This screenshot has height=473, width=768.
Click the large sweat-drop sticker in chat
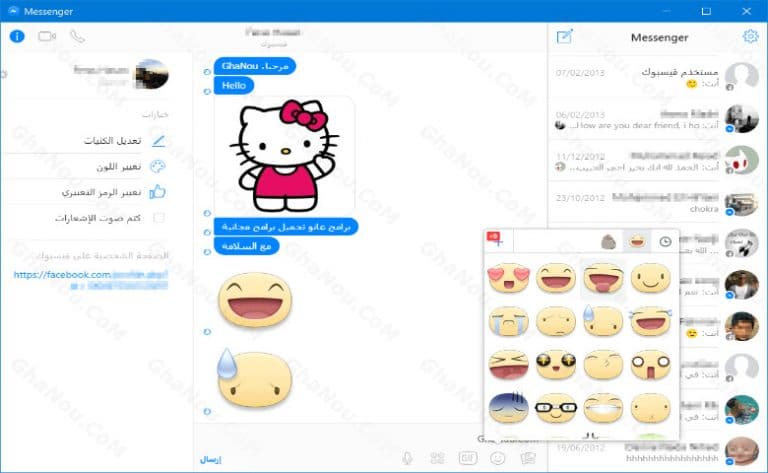pyautogui.click(x=254, y=378)
